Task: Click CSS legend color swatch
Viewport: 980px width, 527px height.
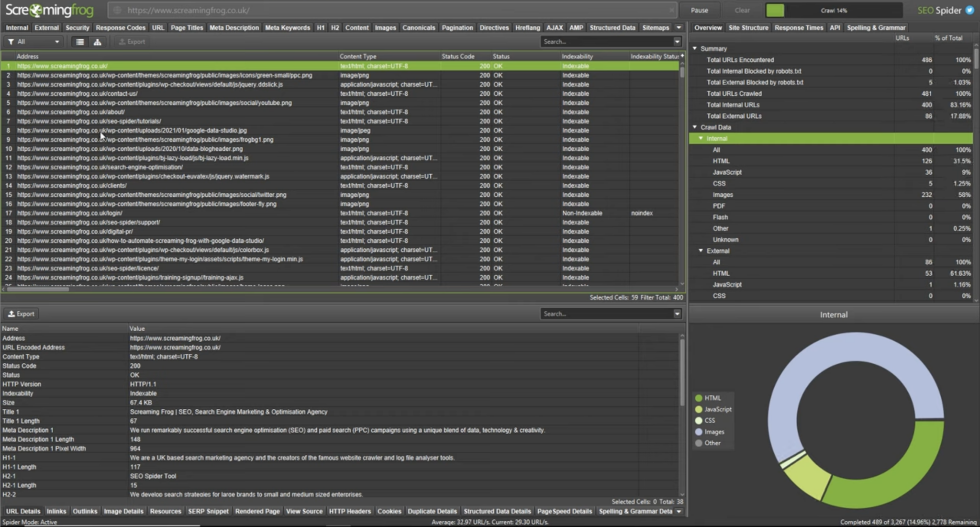Action: tap(699, 421)
